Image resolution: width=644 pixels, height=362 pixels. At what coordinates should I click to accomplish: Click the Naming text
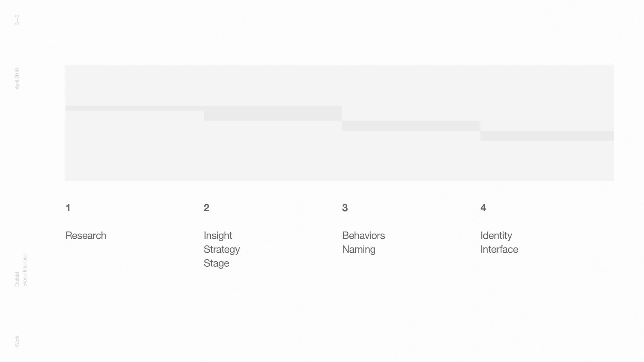(x=358, y=249)
